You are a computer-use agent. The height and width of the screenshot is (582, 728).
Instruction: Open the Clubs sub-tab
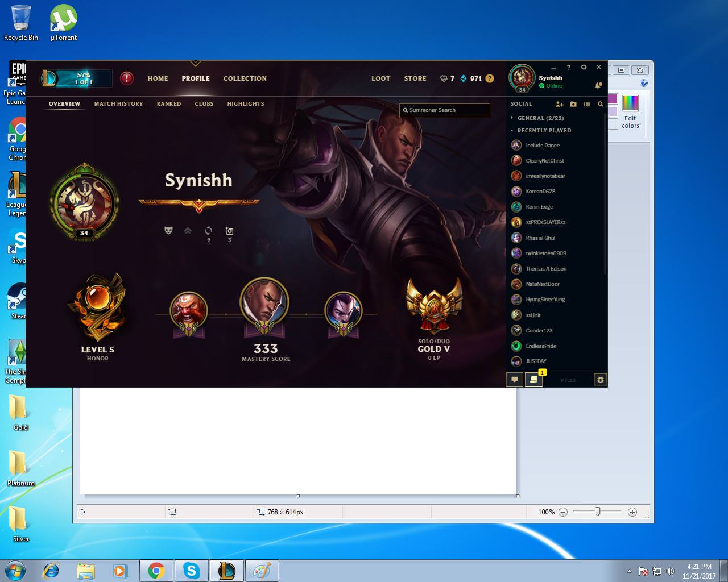point(204,104)
